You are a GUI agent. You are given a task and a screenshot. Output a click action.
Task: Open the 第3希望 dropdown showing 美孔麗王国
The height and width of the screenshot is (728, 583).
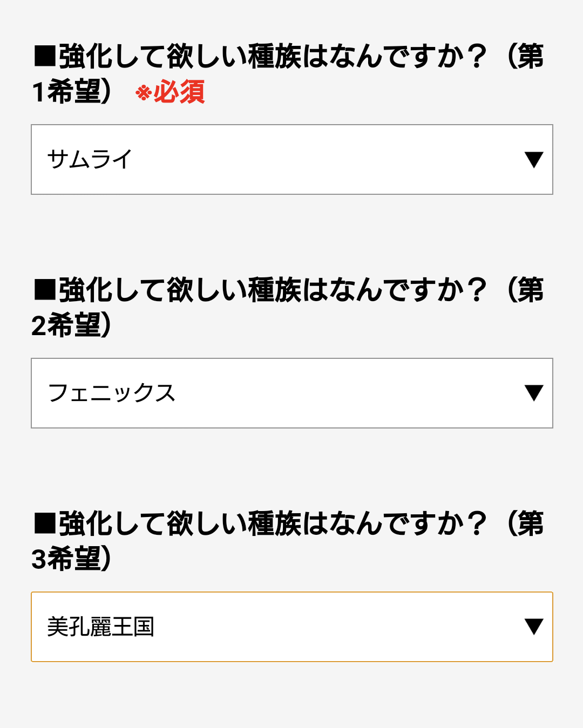291,627
